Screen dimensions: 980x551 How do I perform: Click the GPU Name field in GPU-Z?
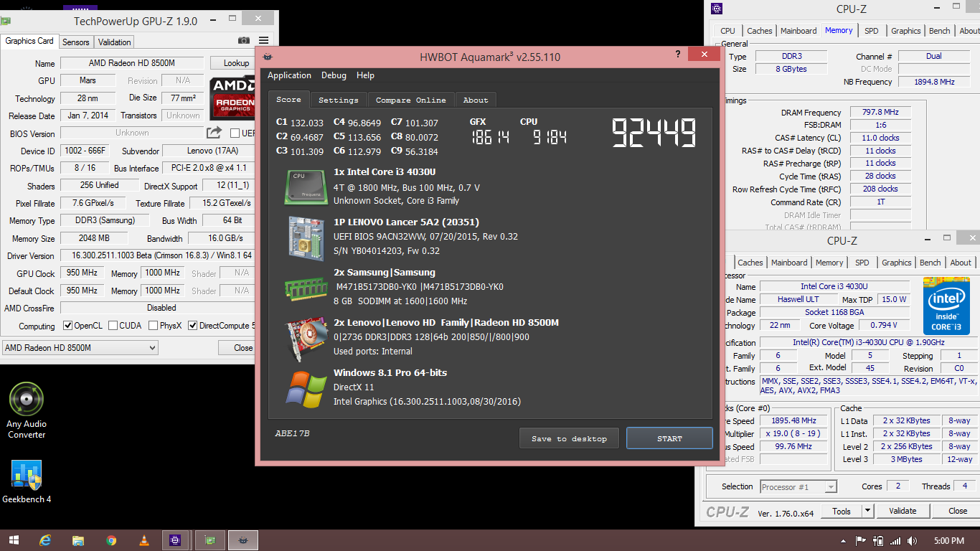coord(132,63)
